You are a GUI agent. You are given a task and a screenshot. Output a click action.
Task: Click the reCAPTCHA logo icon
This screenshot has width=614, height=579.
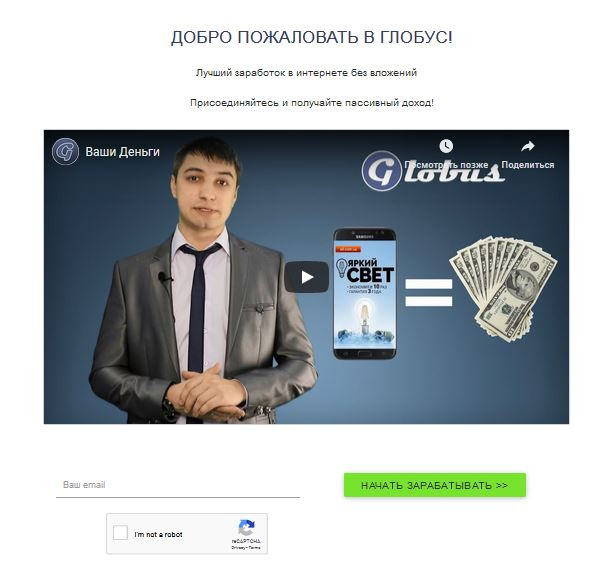(x=246, y=528)
